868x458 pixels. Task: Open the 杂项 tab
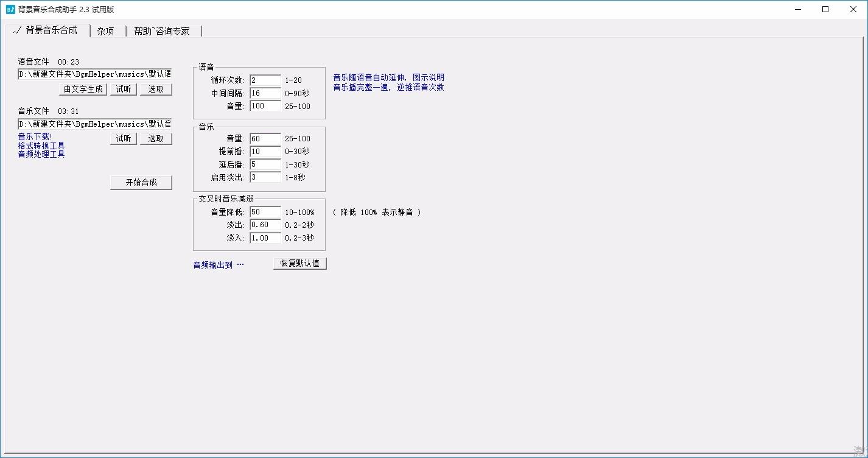(x=106, y=31)
